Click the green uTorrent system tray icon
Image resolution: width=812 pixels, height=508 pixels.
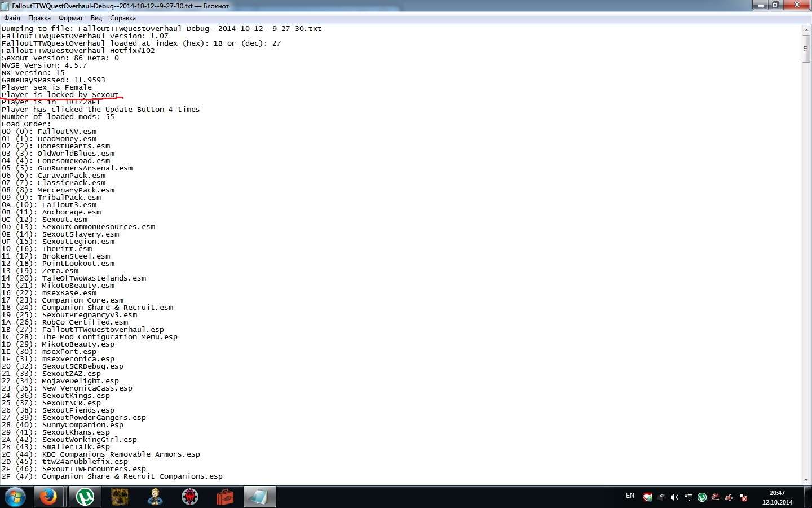tap(702, 497)
